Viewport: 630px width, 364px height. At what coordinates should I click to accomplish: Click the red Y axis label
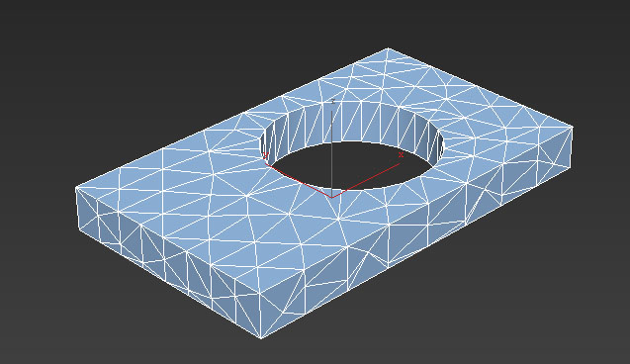[265, 155]
